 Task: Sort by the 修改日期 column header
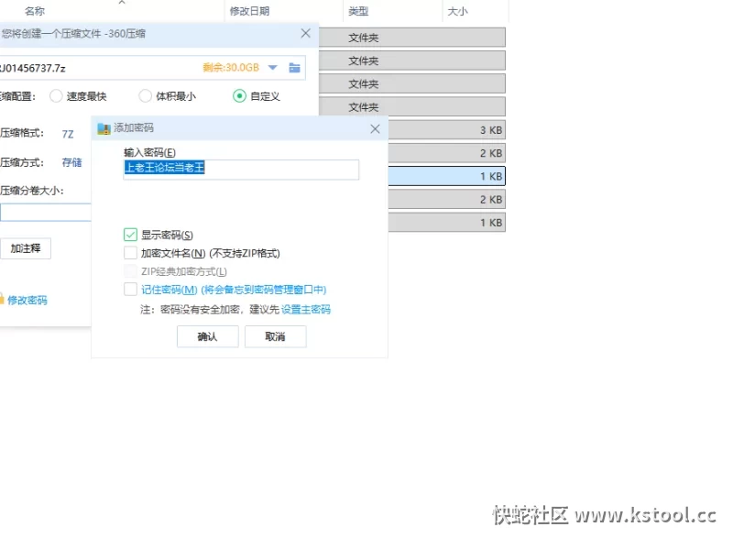click(249, 11)
